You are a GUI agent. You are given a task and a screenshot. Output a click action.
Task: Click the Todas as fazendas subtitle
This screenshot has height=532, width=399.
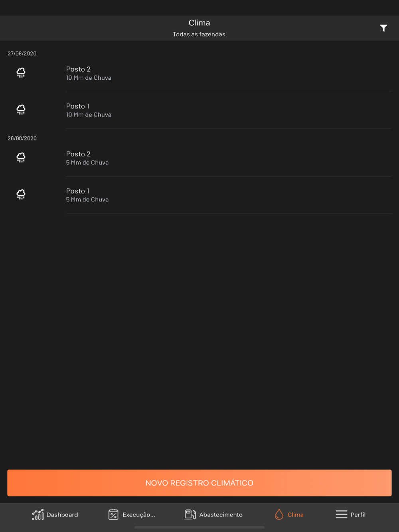199,34
